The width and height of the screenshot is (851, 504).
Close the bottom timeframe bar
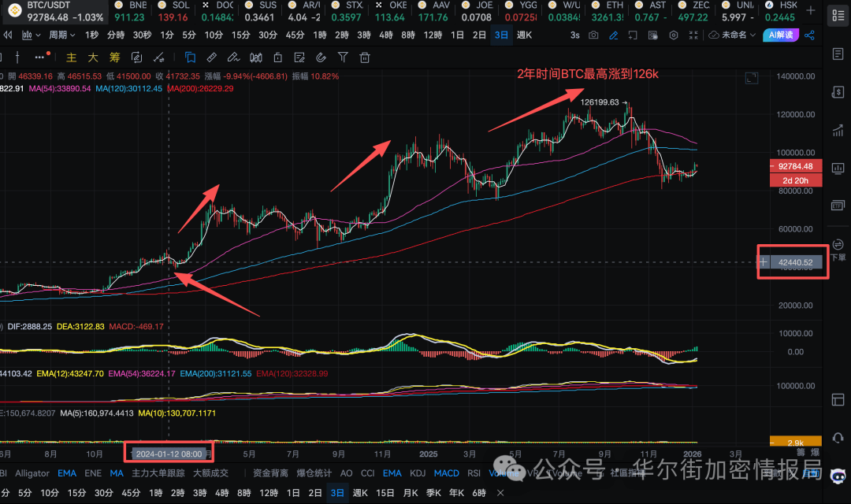point(500,493)
